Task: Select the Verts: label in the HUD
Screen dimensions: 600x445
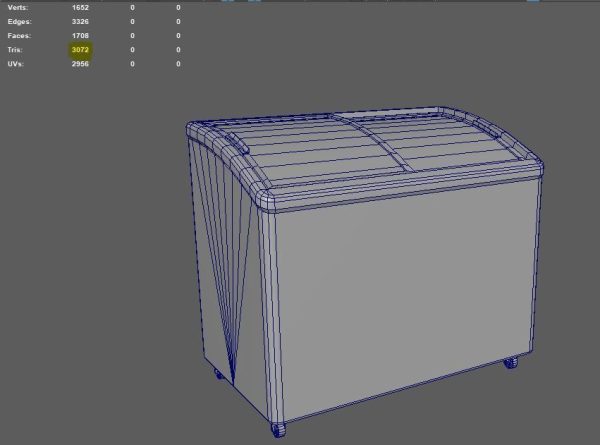Action: pos(18,8)
